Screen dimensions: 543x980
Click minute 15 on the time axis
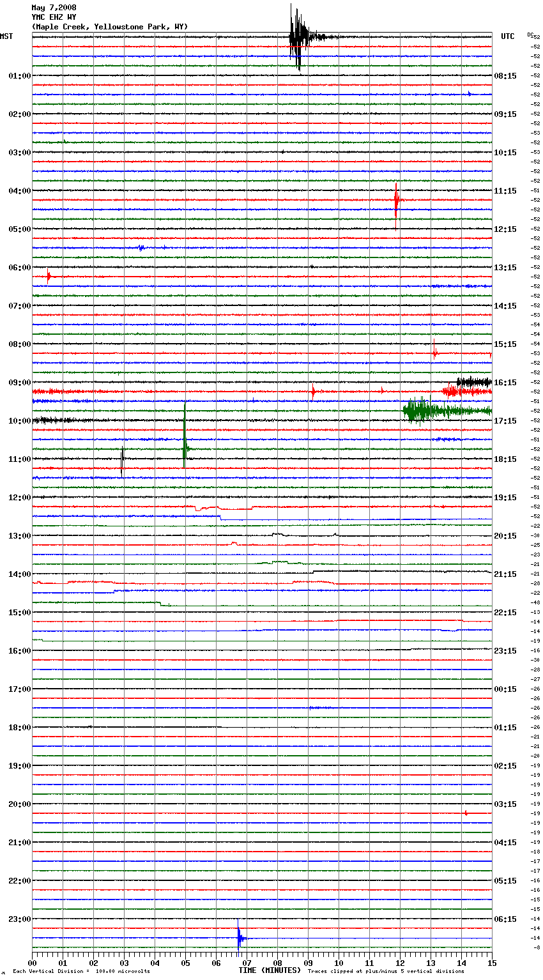tap(492, 963)
